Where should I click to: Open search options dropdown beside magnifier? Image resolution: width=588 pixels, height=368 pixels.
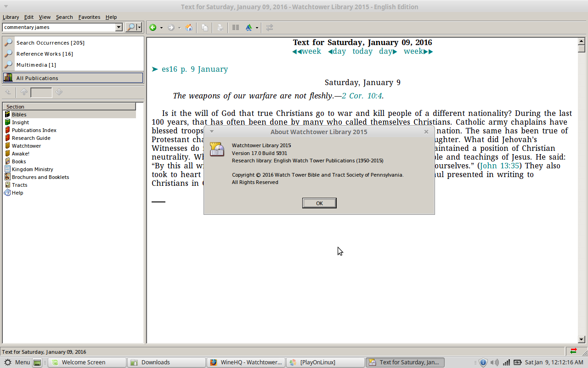pos(139,27)
